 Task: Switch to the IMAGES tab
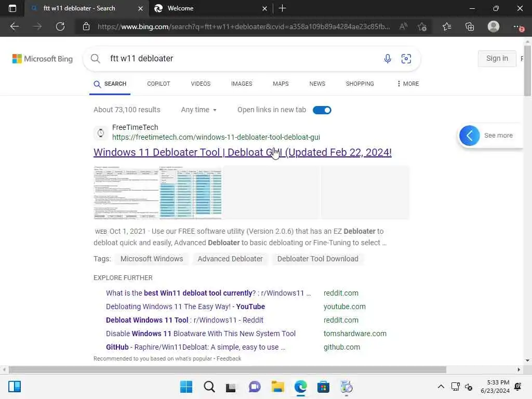[242, 84]
